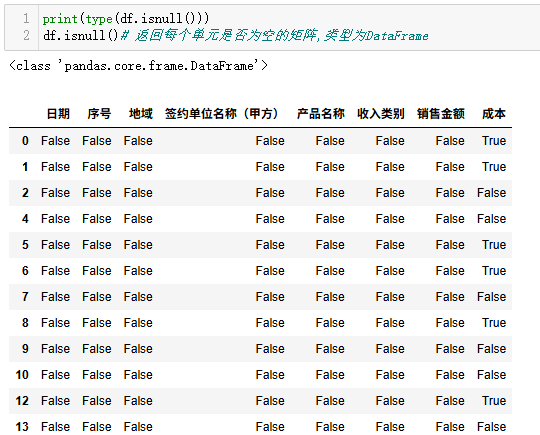Image resolution: width=540 pixels, height=435 pixels.
Task: Click False in 收入类别 column of row 6
Action: coord(390,271)
